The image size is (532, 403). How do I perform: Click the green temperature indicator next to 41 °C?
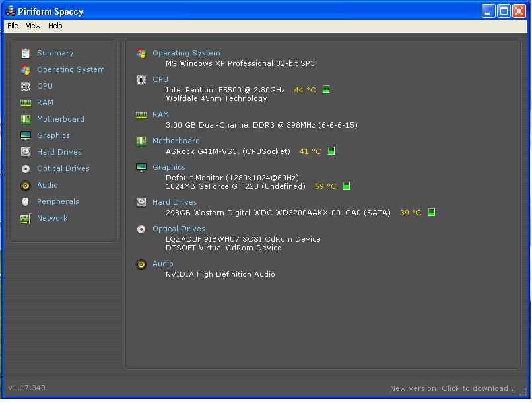(331, 151)
